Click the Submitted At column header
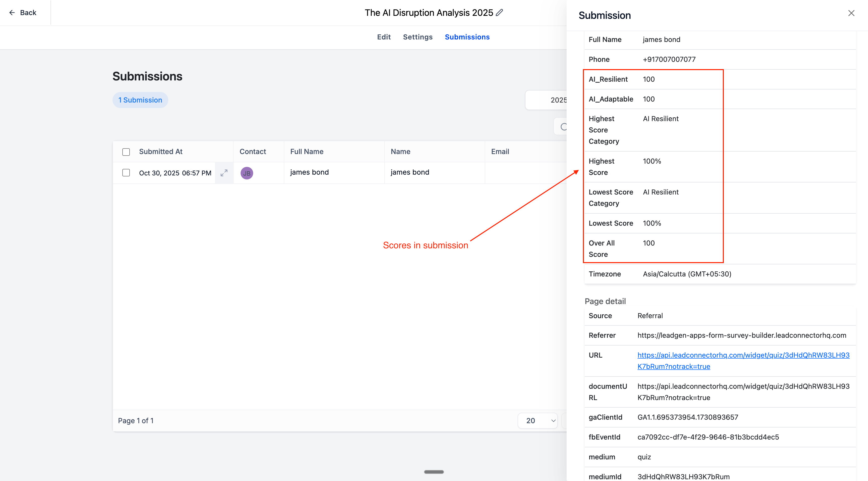The image size is (868, 481). pyautogui.click(x=161, y=152)
